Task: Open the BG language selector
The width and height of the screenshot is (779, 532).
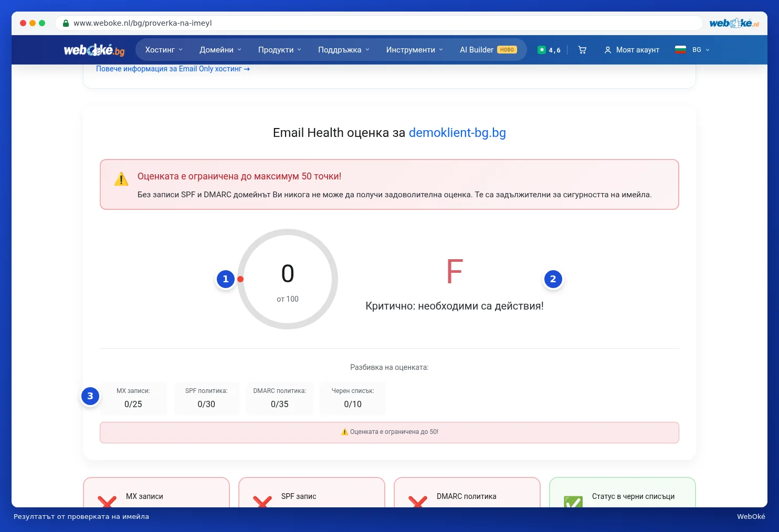Action: (x=701, y=50)
